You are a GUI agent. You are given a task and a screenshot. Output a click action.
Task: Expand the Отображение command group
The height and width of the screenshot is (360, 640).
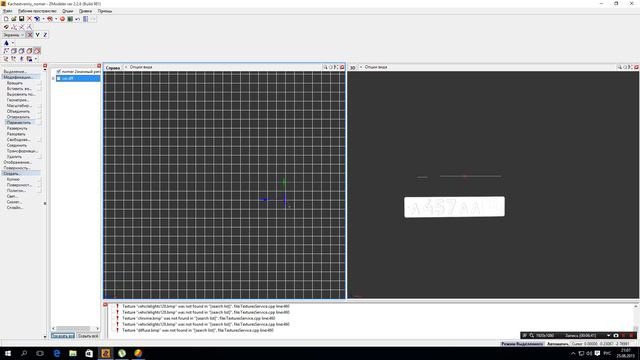[x=18, y=162]
